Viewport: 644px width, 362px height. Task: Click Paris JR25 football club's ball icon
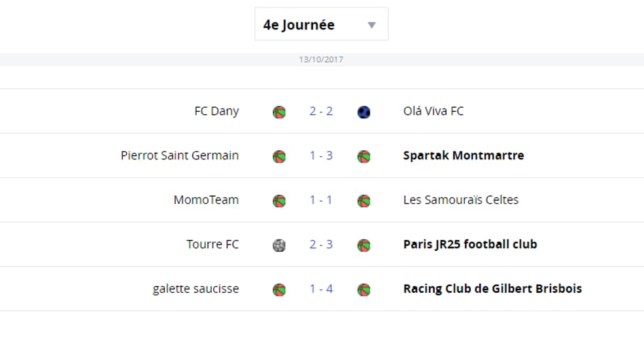[364, 245]
